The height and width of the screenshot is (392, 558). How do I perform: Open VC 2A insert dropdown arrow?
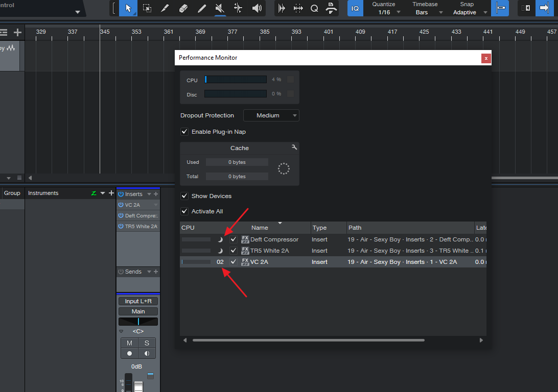point(155,205)
